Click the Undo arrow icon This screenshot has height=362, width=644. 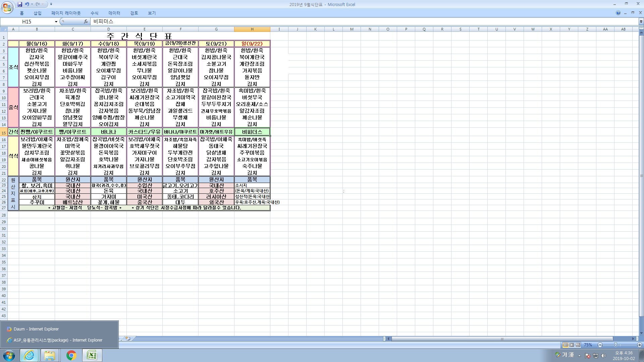point(27,4)
